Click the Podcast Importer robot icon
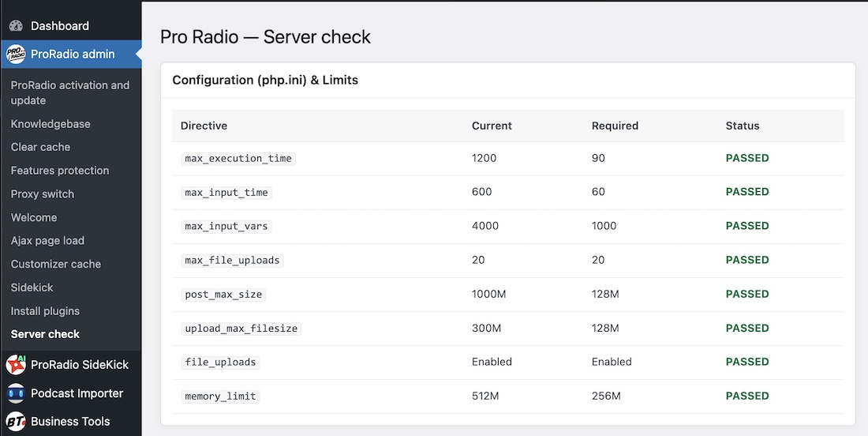Viewport: 868px width, 436px height. point(16,393)
